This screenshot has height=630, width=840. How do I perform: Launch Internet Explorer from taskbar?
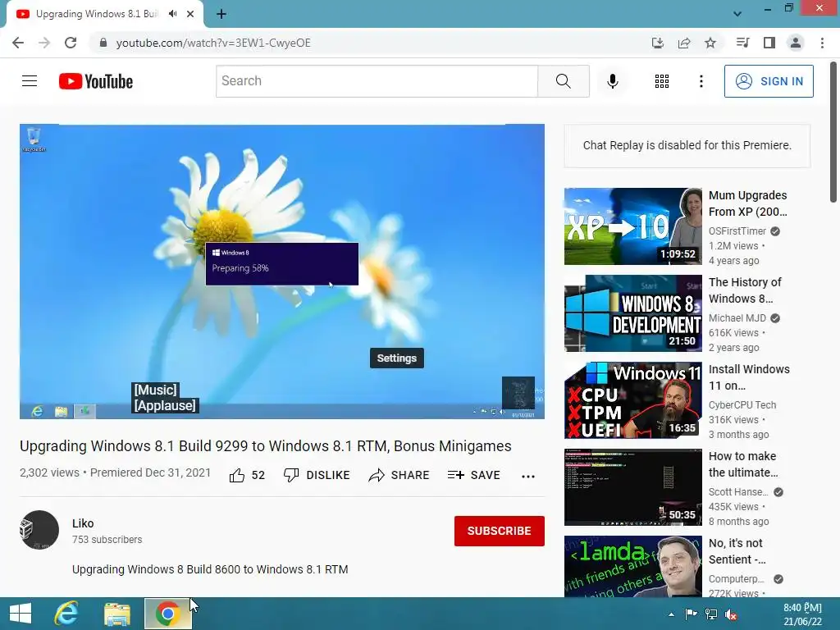[66, 614]
